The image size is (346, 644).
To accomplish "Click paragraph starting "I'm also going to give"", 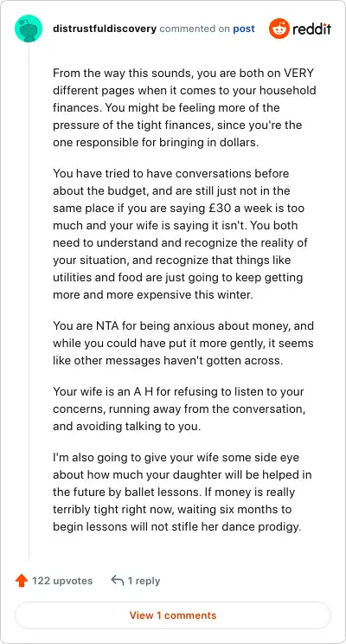I will (182, 492).
